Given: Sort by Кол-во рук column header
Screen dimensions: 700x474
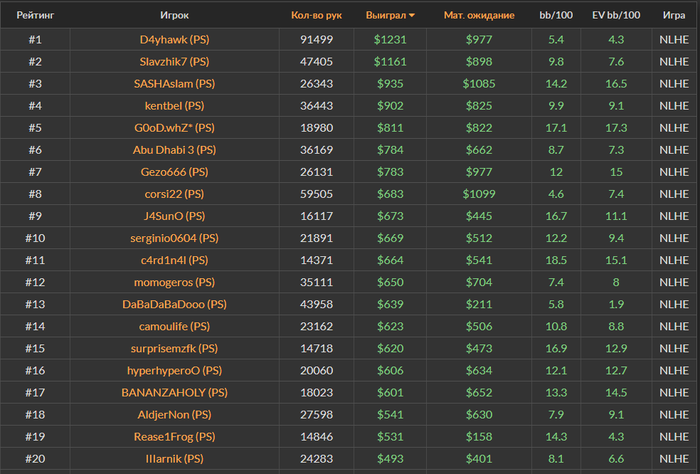Looking at the screenshot, I should 316,15.
